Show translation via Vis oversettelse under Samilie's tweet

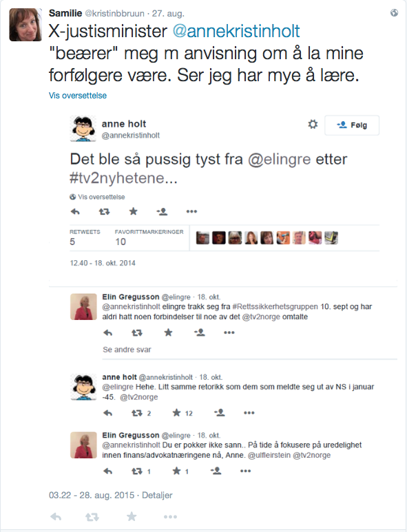click(78, 96)
